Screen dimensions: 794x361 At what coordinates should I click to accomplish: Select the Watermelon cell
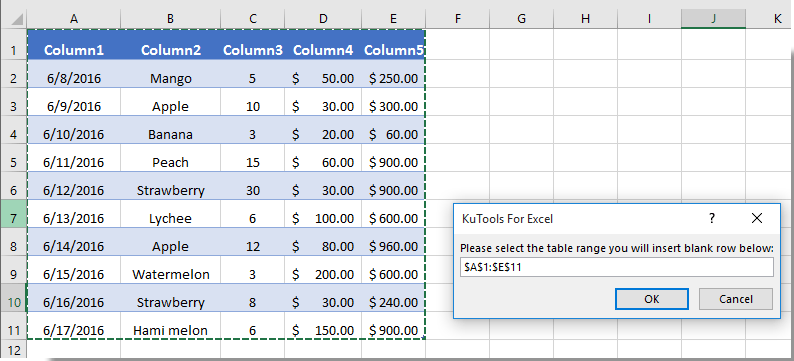coord(171,269)
